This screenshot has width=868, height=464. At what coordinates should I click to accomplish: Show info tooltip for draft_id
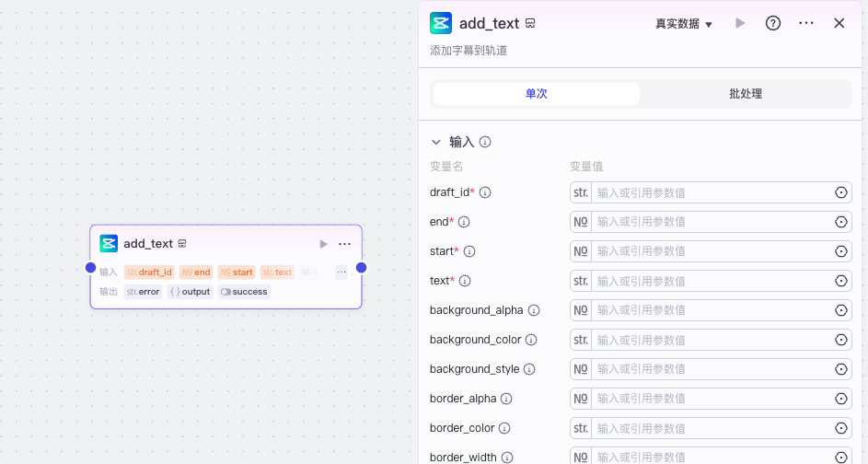pyautogui.click(x=485, y=192)
